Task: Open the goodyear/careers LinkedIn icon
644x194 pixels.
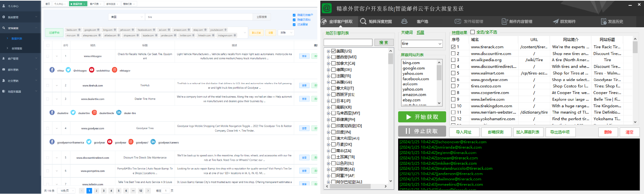Action: click(153, 142)
